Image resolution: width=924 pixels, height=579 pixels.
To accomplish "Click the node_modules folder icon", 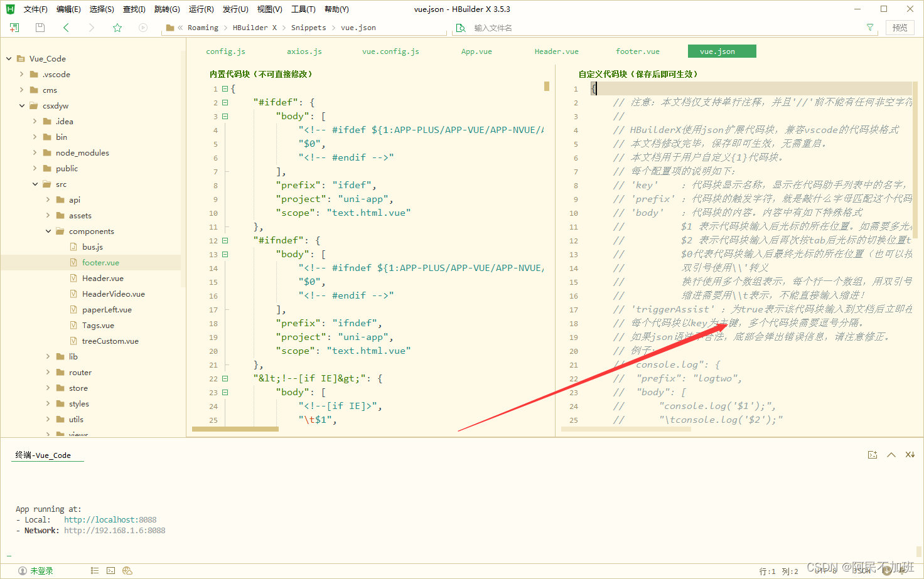I will [x=47, y=152].
